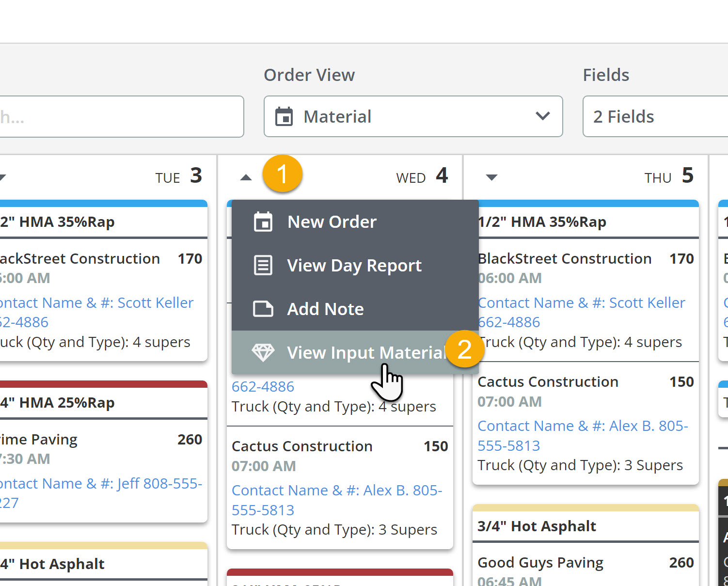The height and width of the screenshot is (586, 728).
Task: Click the report document icon beside View Day Report
Action: 263,265
